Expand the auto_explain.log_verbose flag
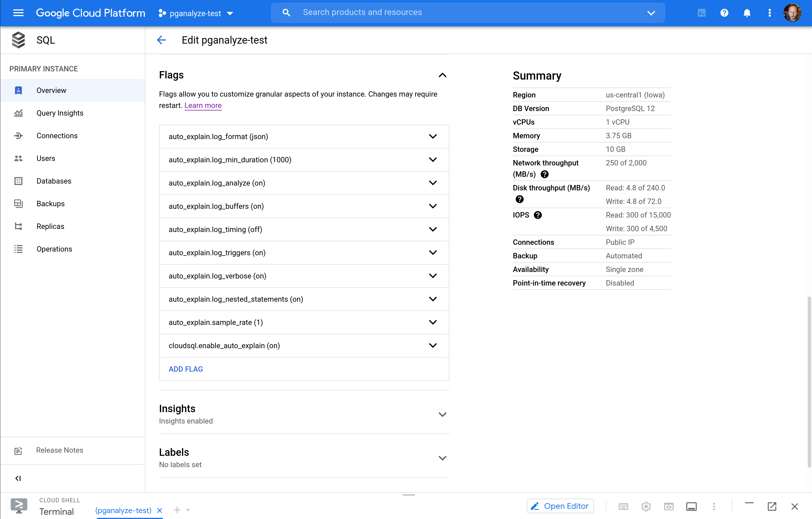This screenshot has width=812, height=519. click(x=433, y=276)
